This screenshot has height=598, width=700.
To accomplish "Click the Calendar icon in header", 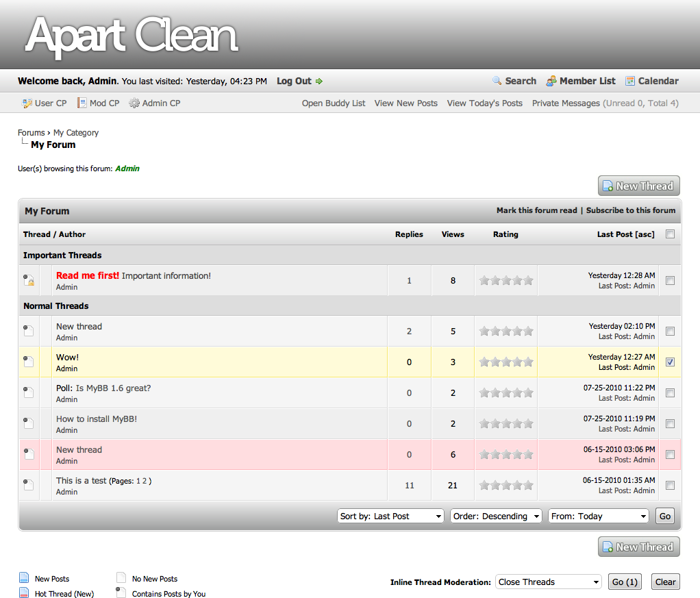I will (x=630, y=81).
